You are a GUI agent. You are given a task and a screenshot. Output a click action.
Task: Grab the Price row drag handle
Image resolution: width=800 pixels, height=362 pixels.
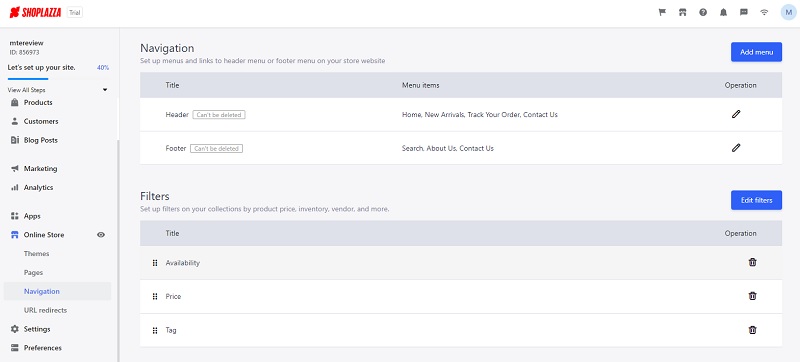pyautogui.click(x=155, y=297)
